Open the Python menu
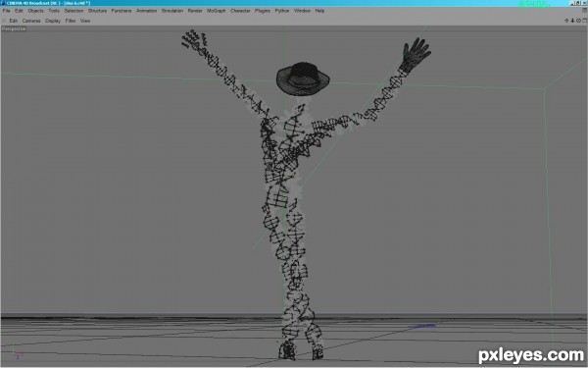 tap(282, 11)
